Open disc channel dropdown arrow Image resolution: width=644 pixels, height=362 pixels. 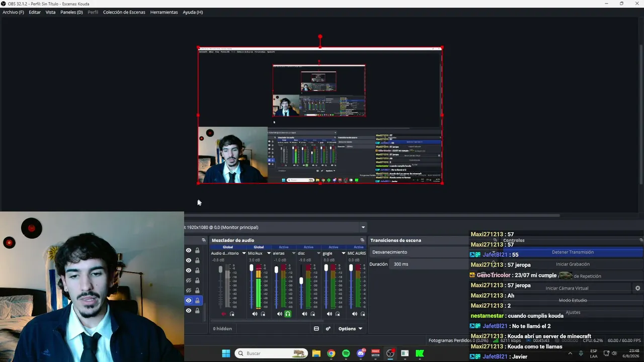pos(318,253)
